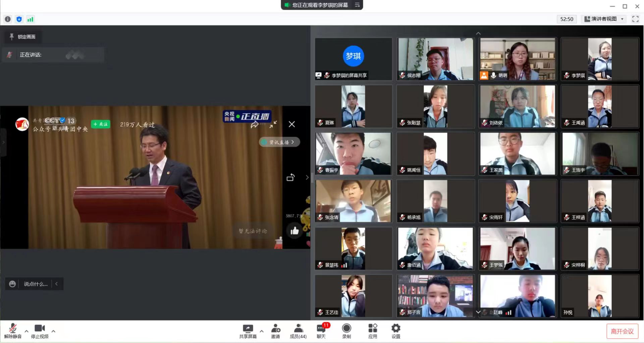The width and height of the screenshot is (644, 343).
Task: Click muted mic icon next to 王艺佳
Action: (320, 312)
